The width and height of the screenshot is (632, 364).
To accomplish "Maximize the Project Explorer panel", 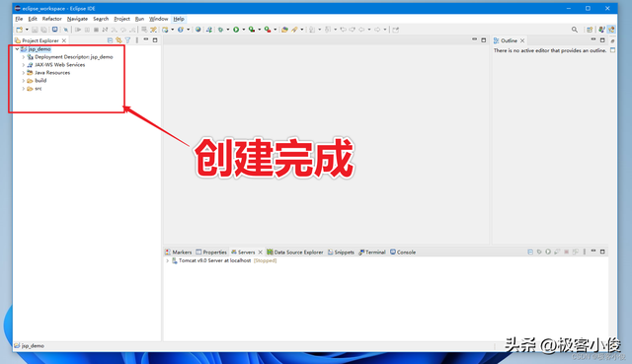I will (155, 39).
